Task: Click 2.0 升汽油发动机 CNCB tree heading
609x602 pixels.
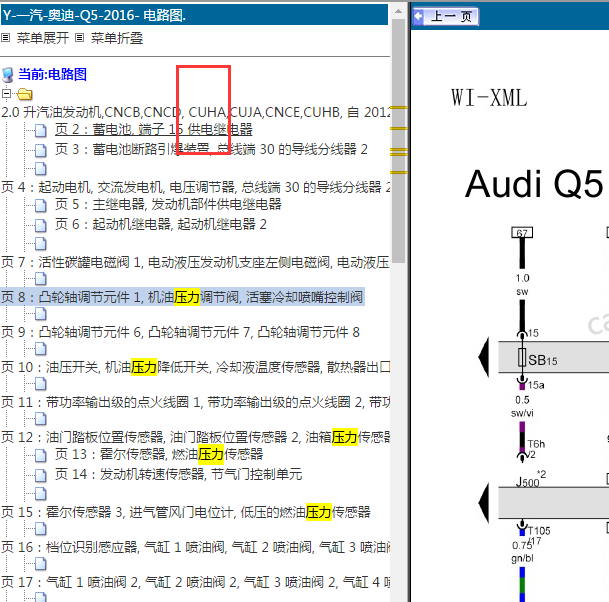Action: coord(195,112)
